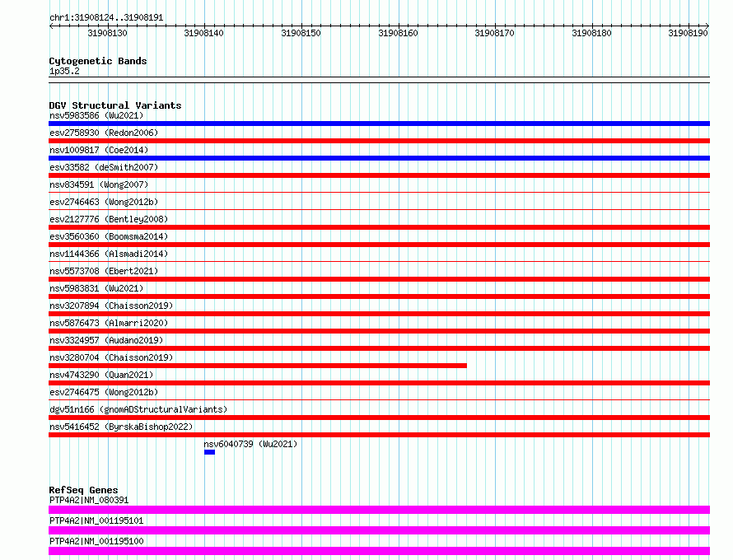The width and height of the screenshot is (733, 560).
Task: Click the blue bar under nsv5983586
Action: point(379,124)
